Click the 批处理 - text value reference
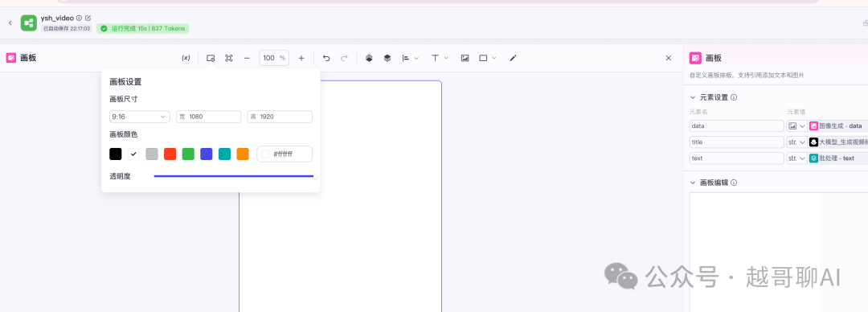 [x=838, y=158]
